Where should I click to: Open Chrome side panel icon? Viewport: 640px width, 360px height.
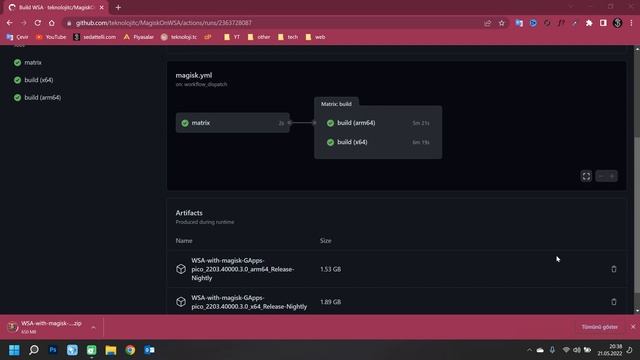(603, 23)
